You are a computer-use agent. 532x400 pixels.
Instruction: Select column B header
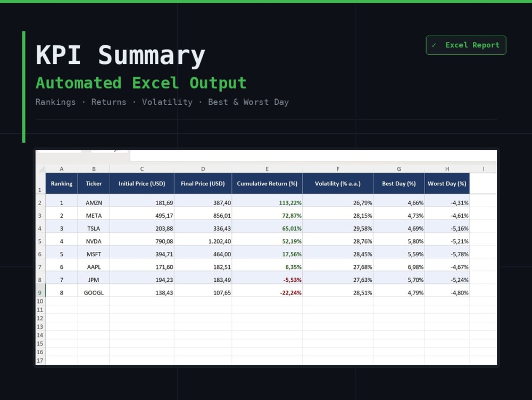[x=94, y=169]
